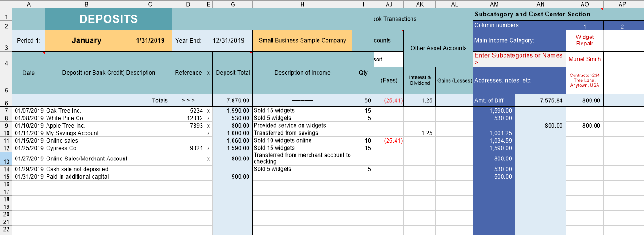Screen dimensions: 644x235
Task: Click the Description of Income header
Action: click(302, 73)
